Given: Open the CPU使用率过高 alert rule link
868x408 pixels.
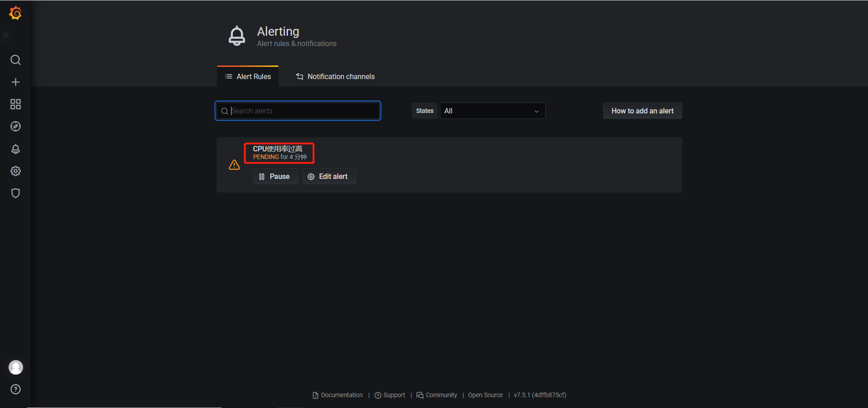Looking at the screenshot, I should pos(278,149).
